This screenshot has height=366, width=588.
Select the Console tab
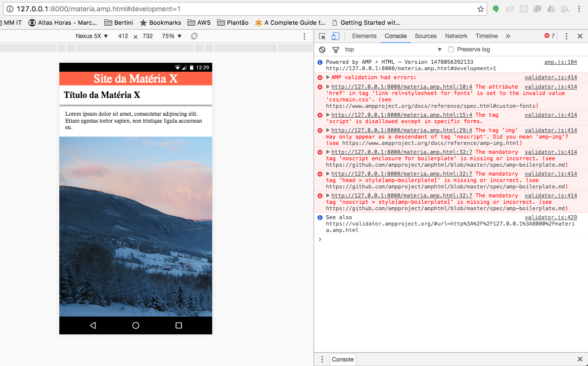(395, 36)
